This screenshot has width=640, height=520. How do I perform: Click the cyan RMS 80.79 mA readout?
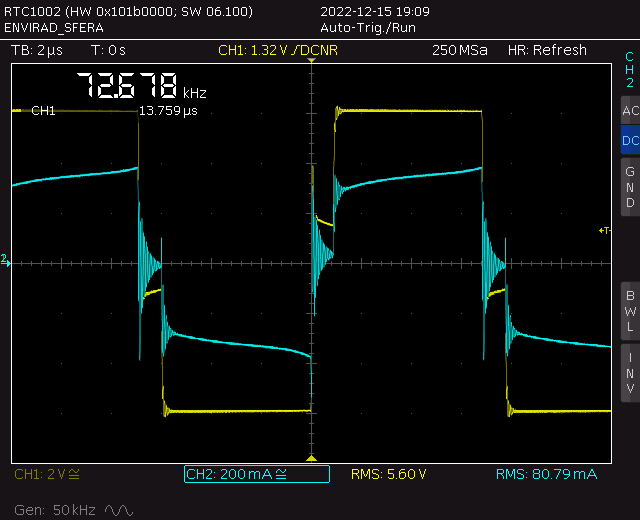[x=546, y=474]
